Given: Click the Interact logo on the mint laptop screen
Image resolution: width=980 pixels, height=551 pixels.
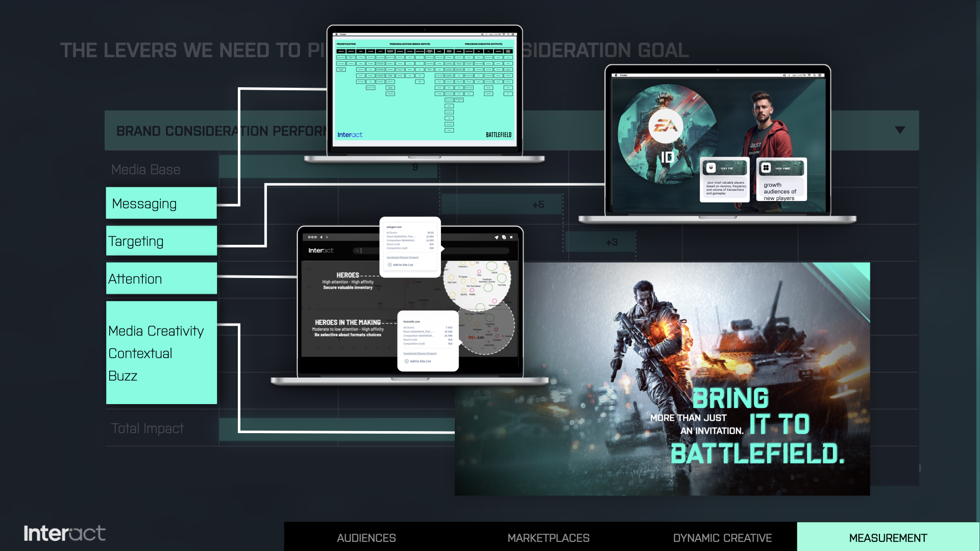Looking at the screenshot, I should coord(350,135).
